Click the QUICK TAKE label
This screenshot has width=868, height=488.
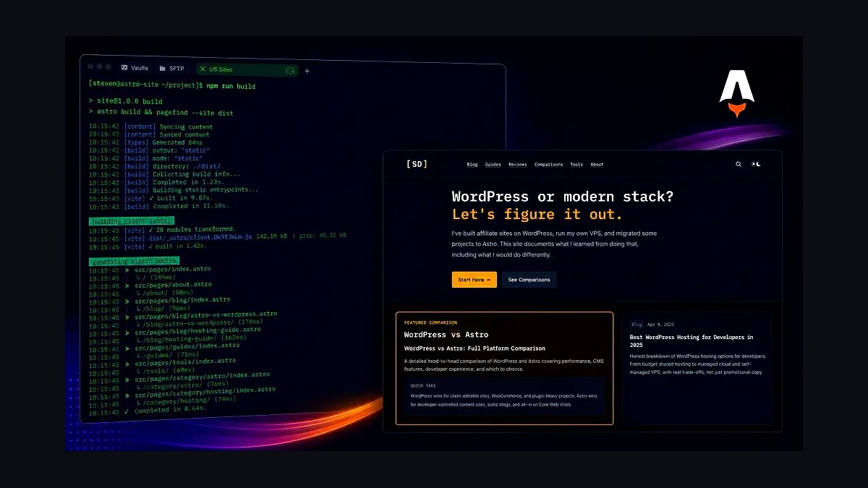(424, 385)
